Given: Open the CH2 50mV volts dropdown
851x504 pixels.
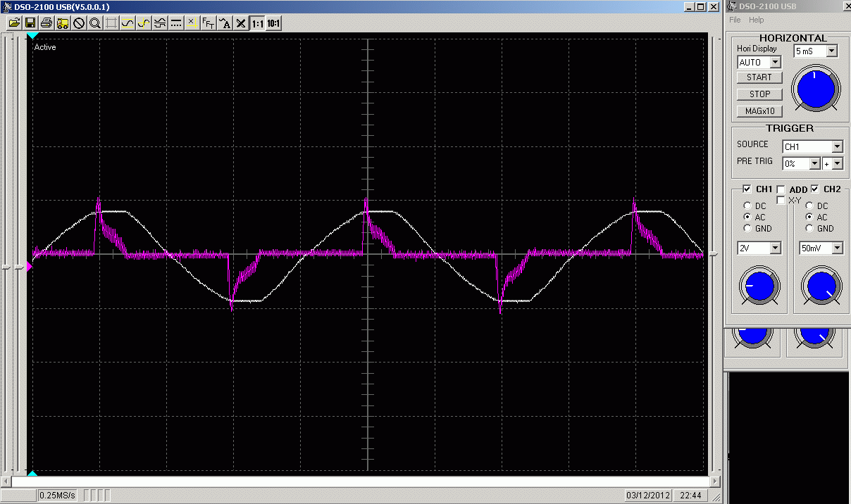Looking at the screenshot, I should coord(837,248).
